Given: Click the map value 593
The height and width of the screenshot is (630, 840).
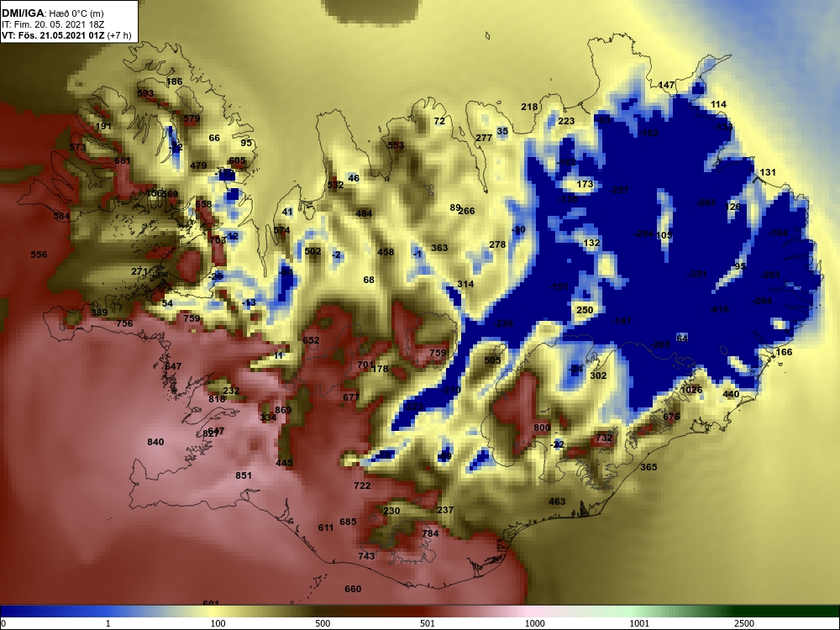Looking at the screenshot, I should [x=145, y=93].
